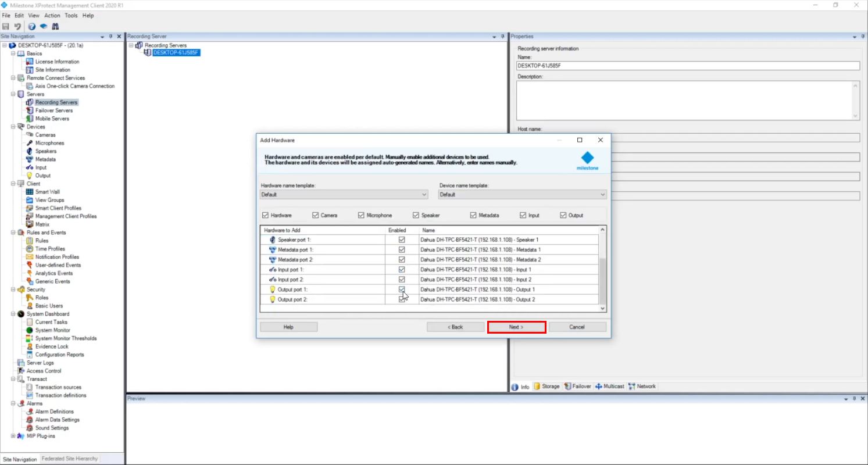Open the Edit menu
The image size is (868, 465).
click(x=19, y=16)
